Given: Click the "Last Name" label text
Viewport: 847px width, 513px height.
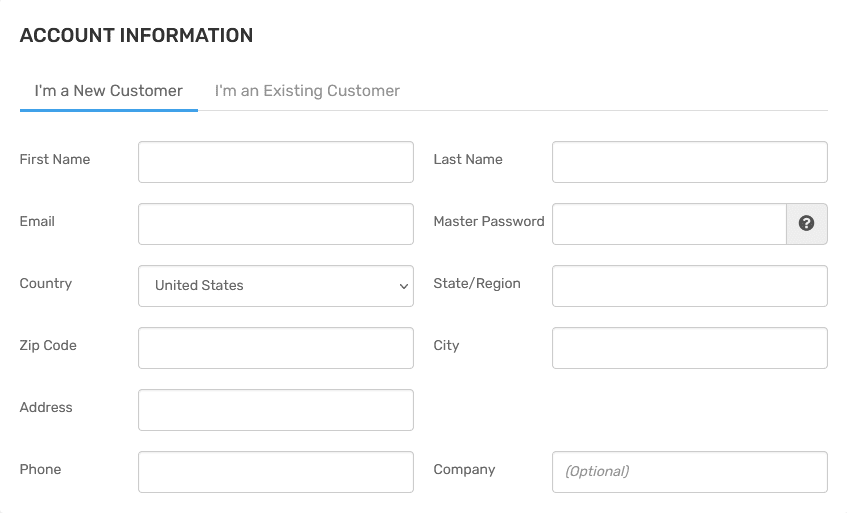Looking at the screenshot, I should tap(468, 160).
